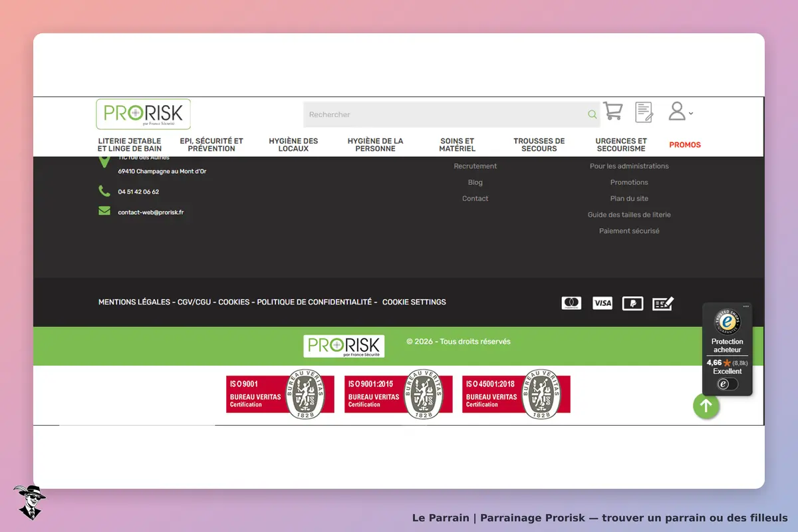Open Guide des tailles de literie

(x=629, y=215)
